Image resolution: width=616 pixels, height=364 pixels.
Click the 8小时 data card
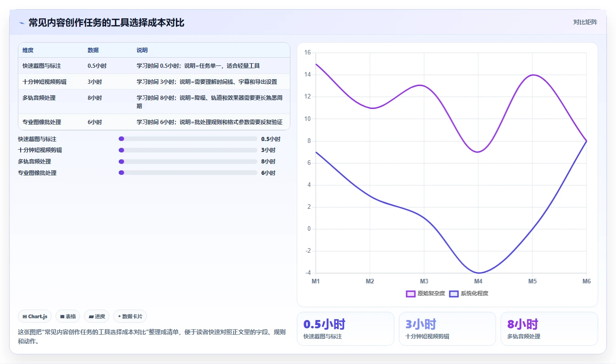(x=549, y=329)
